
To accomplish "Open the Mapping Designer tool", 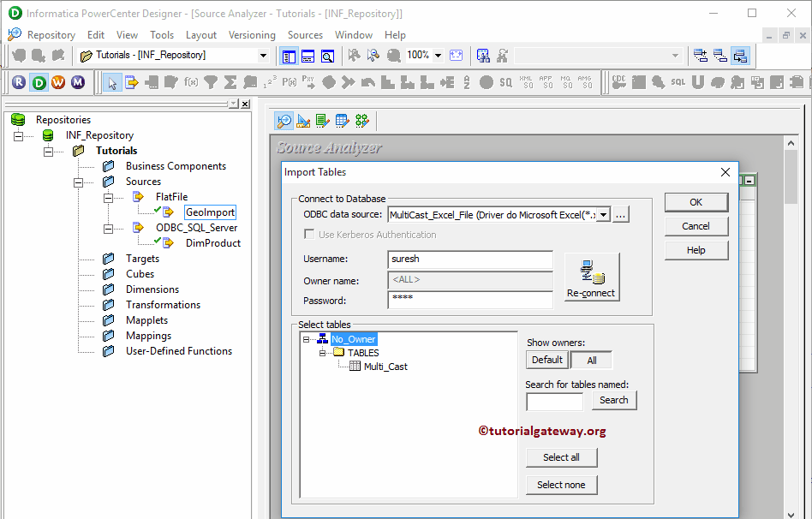I will click(x=361, y=121).
